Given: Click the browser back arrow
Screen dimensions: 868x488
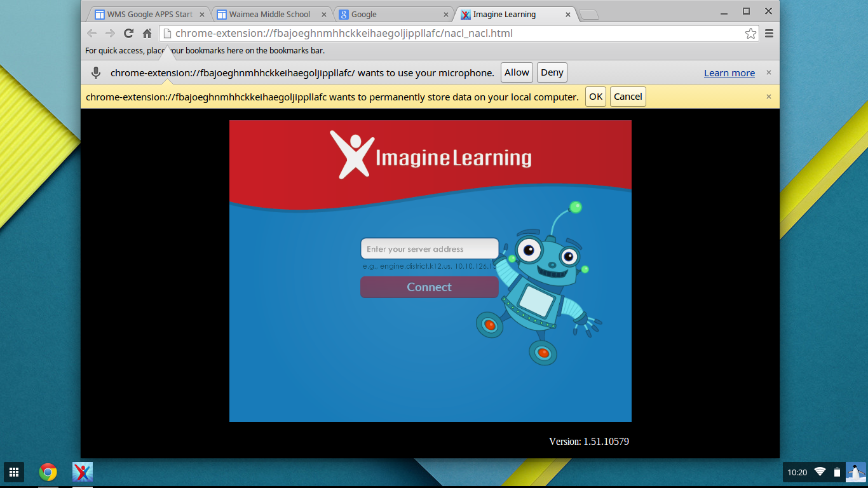Looking at the screenshot, I should (x=92, y=34).
